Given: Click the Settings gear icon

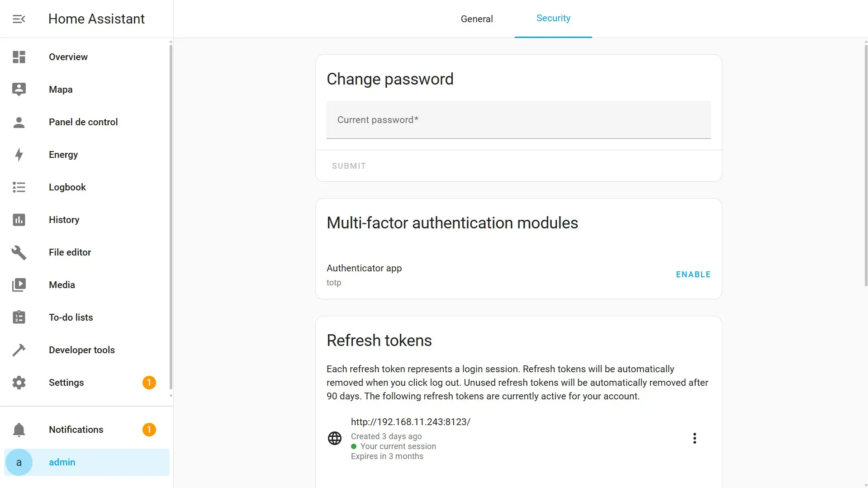Looking at the screenshot, I should (x=19, y=383).
